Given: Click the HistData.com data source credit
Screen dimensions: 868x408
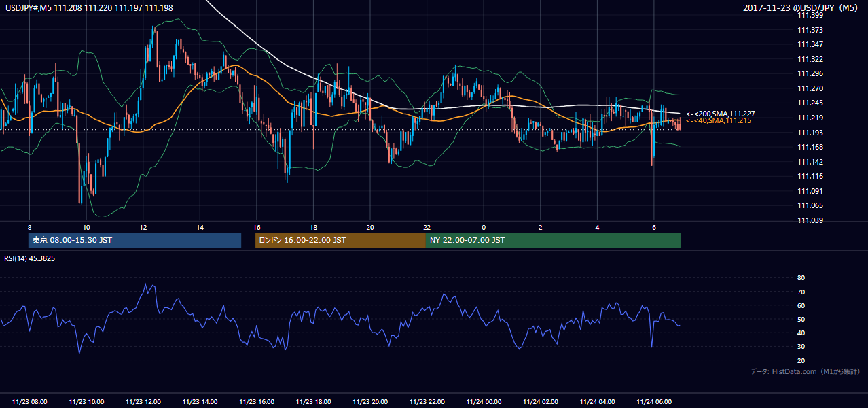Looking at the screenshot, I should coord(806,371).
